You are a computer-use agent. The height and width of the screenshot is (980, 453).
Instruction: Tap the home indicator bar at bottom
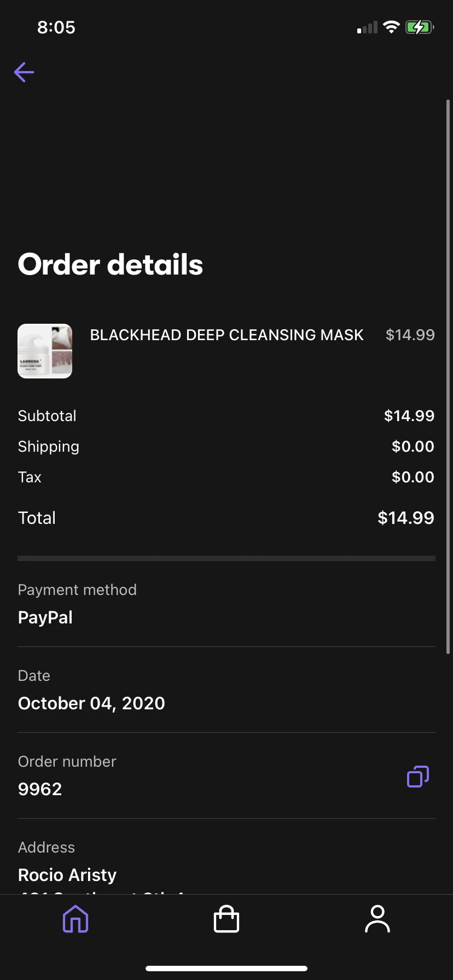pyautogui.click(x=226, y=968)
